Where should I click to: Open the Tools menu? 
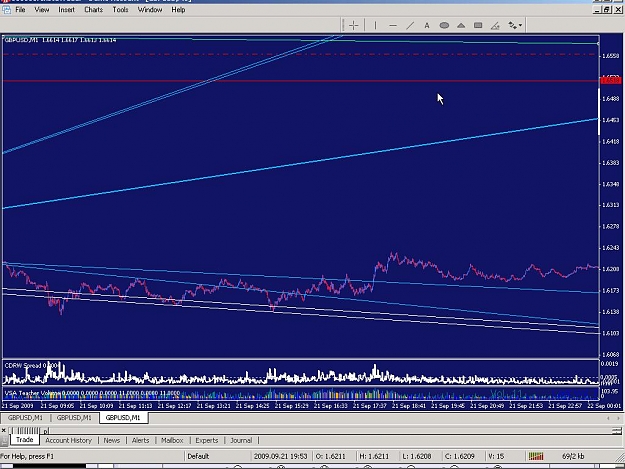120,10
